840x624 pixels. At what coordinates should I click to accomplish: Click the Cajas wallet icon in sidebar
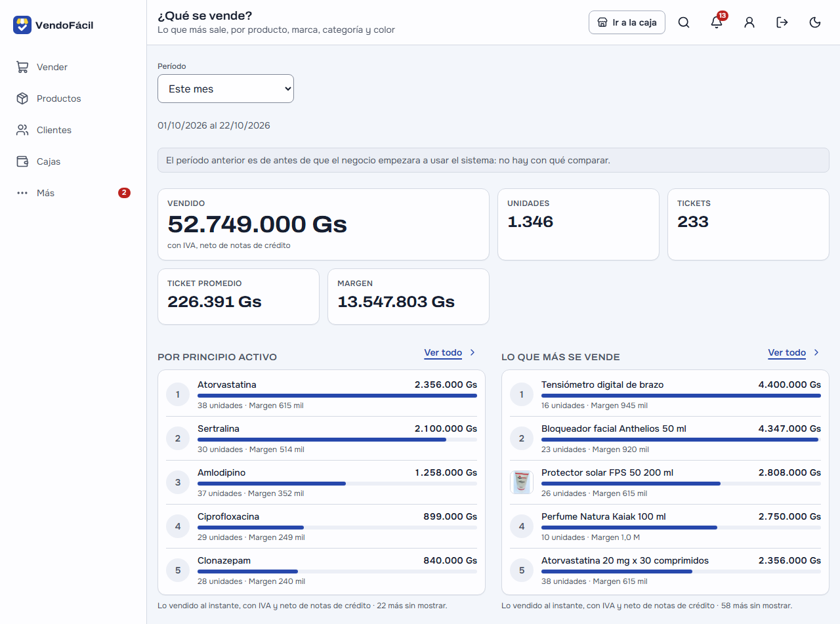pyautogui.click(x=22, y=161)
